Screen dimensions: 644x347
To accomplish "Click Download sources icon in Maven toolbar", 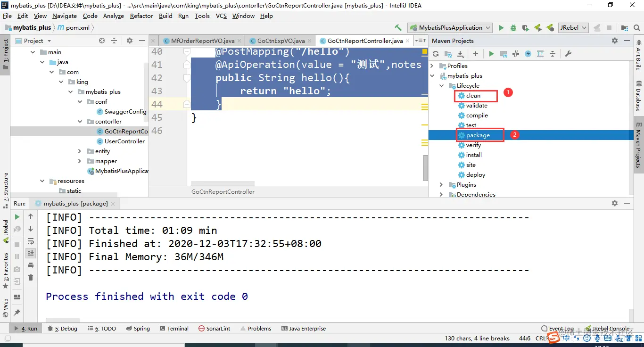I will [x=461, y=54].
